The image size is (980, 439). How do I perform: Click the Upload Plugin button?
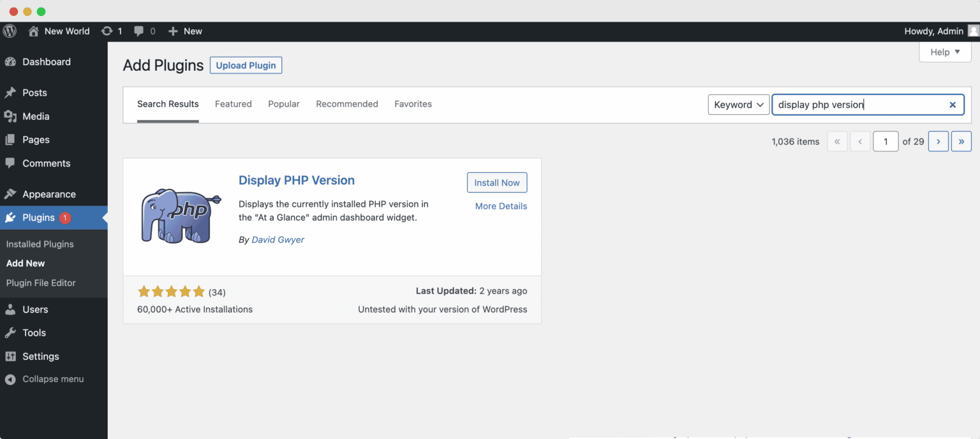click(246, 64)
